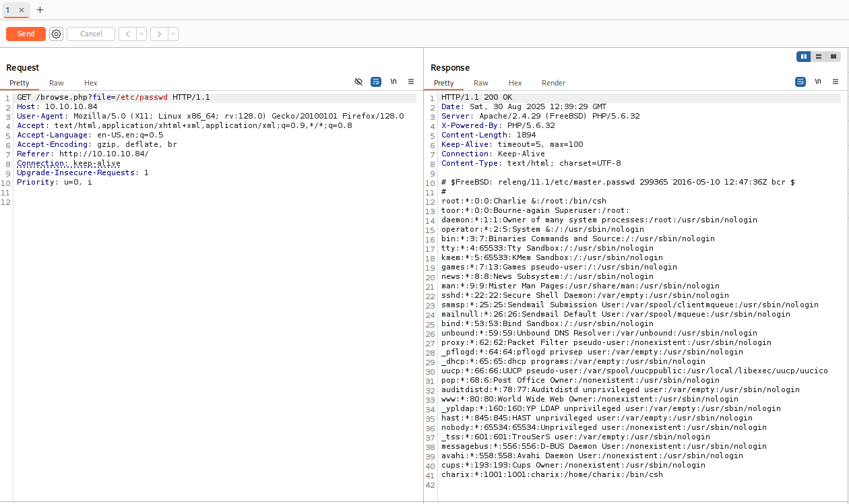The image size is (849, 504).
Task: Click the Host: 10.10.10.84 header
Action: (x=57, y=106)
